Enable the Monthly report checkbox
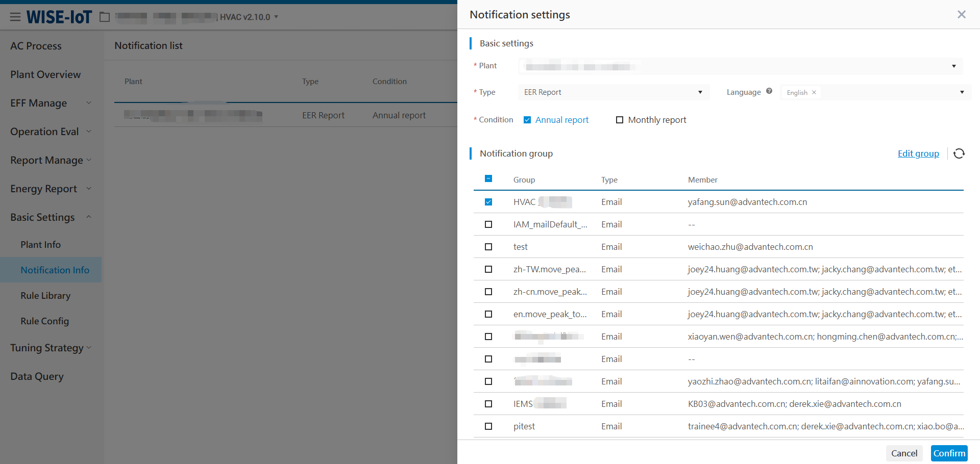Image resolution: width=980 pixels, height=464 pixels. (x=620, y=120)
